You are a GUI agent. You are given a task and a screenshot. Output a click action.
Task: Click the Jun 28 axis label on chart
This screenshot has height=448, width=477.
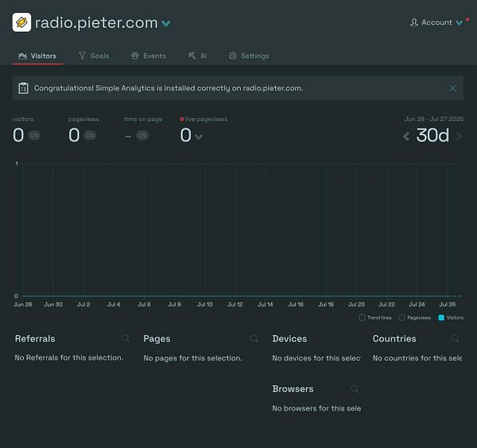click(23, 305)
